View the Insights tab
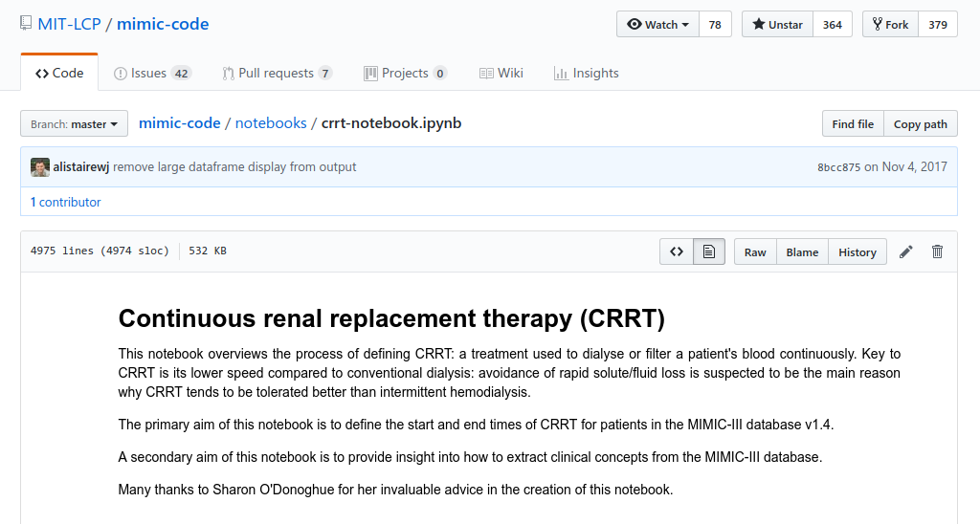Image resolution: width=980 pixels, height=524 pixels. (586, 73)
